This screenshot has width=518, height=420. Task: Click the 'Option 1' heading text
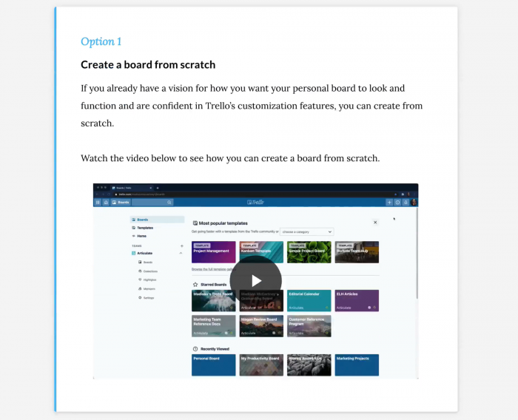click(101, 41)
